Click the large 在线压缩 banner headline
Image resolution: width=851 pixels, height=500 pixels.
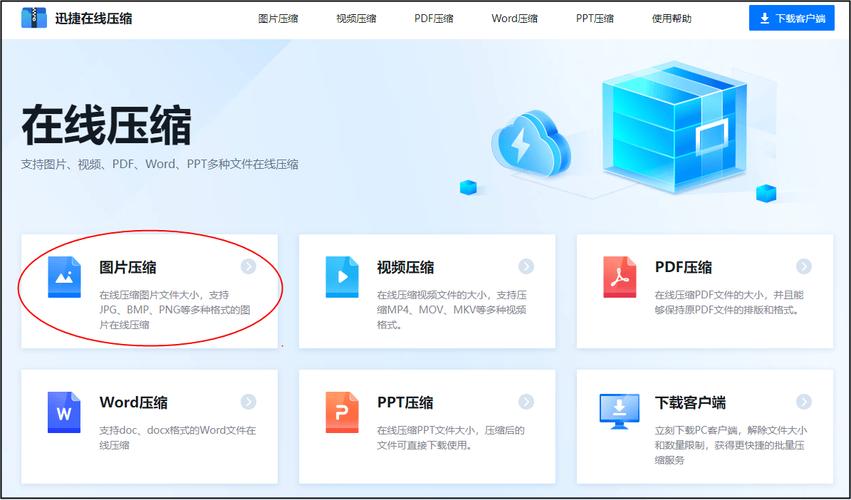(x=106, y=126)
